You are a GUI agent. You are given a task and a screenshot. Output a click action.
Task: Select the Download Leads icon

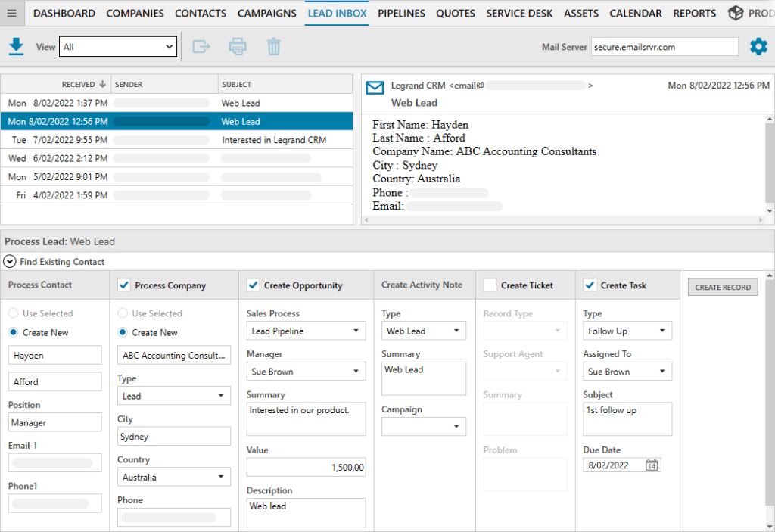click(17, 46)
